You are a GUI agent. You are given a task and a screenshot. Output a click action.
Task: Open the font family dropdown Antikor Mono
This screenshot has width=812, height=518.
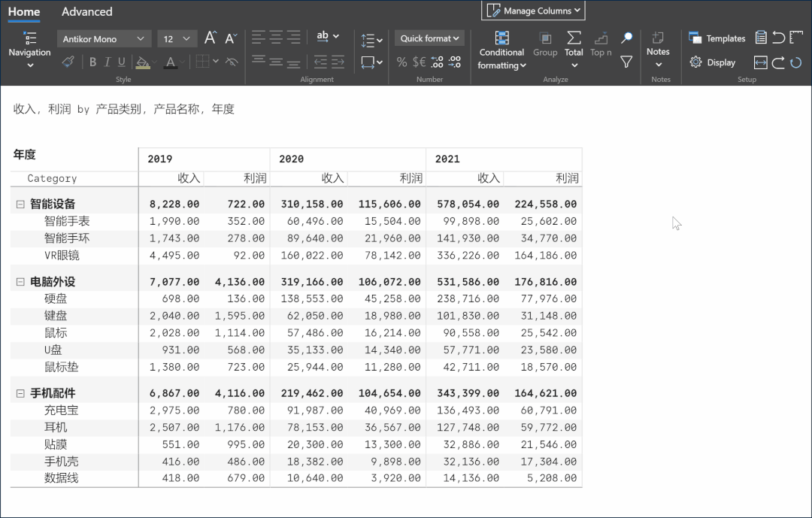click(104, 39)
